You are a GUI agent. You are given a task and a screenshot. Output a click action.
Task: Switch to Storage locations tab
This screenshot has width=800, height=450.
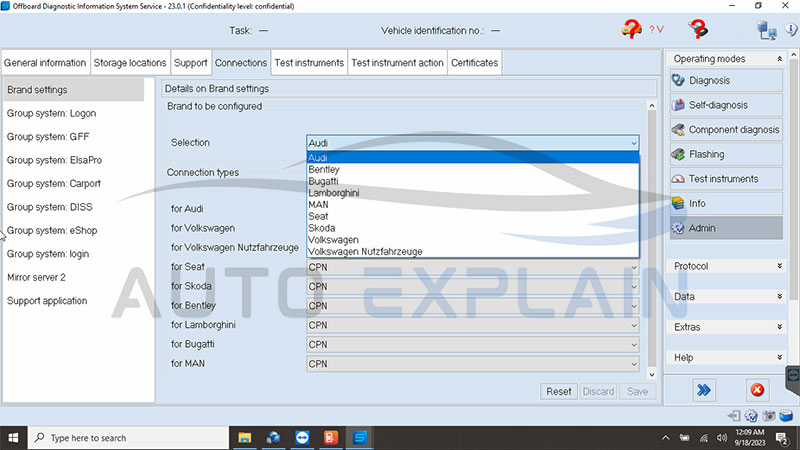click(x=130, y=63)
